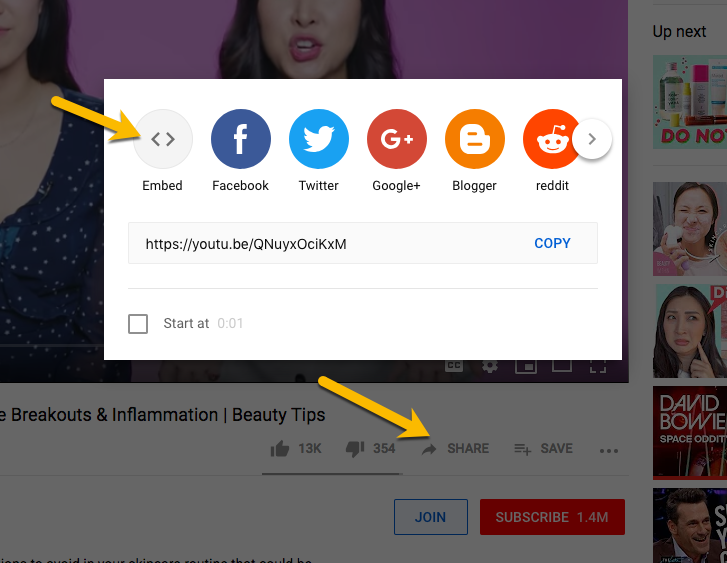Dislike the video with thumbs down
This screenshot has height=563, width=727.
(355, 449)
